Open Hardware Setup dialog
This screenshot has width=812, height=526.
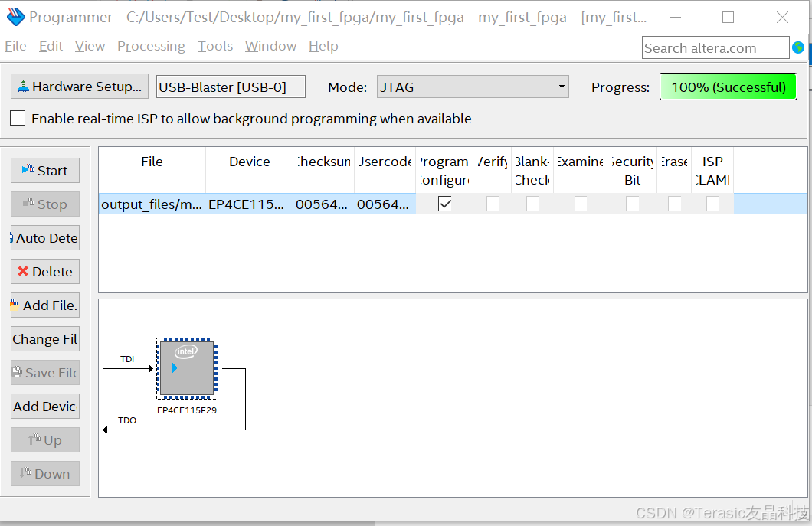tap(80, 87)
